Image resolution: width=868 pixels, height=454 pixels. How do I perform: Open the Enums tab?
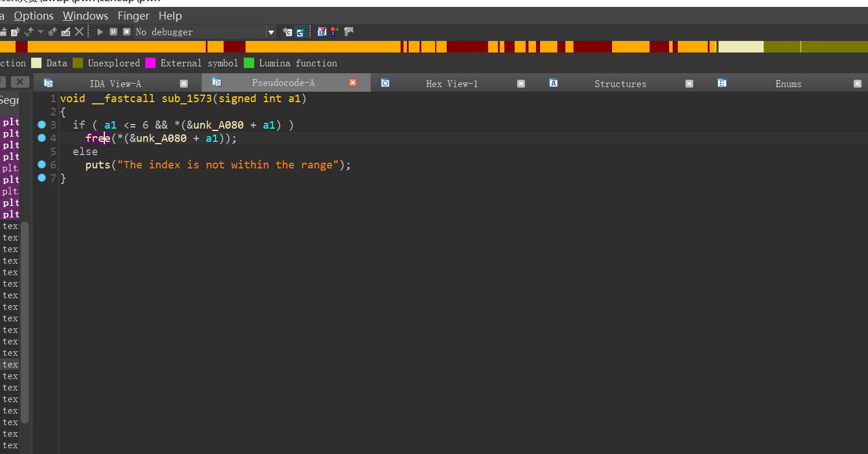tap(788, 84)
